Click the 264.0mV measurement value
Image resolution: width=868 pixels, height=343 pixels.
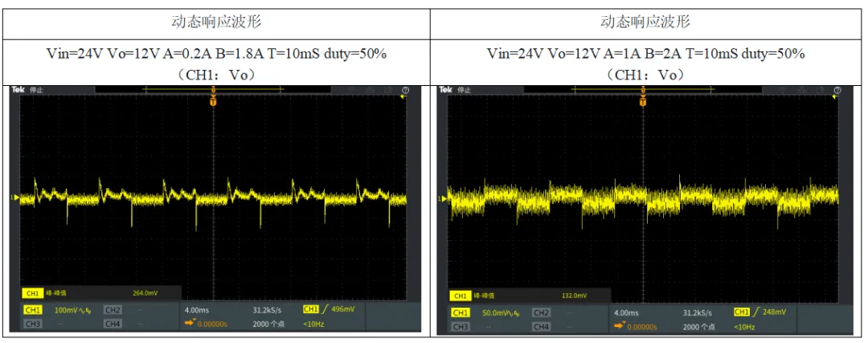tap(145, 292)
